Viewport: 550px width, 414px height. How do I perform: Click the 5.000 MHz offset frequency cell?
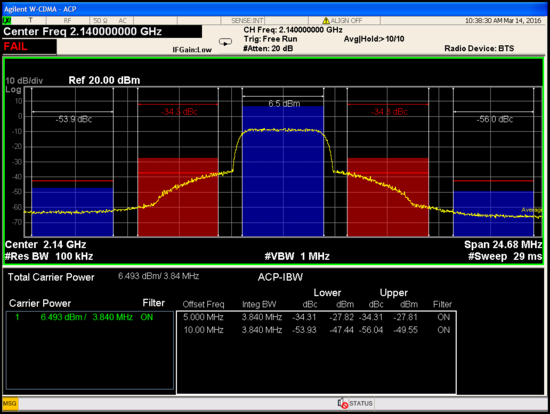tap(203, 317)
